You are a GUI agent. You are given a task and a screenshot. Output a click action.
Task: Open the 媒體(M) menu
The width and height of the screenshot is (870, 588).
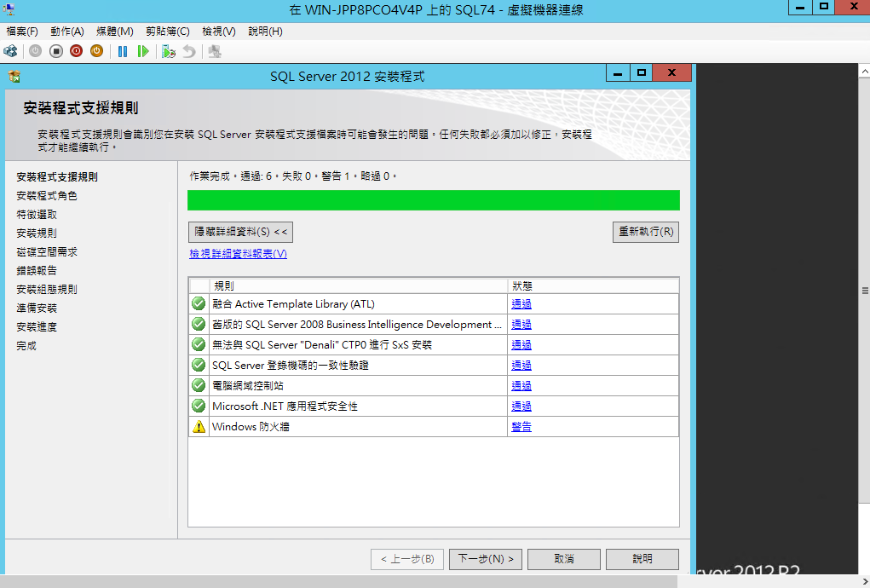coord(114,32)
